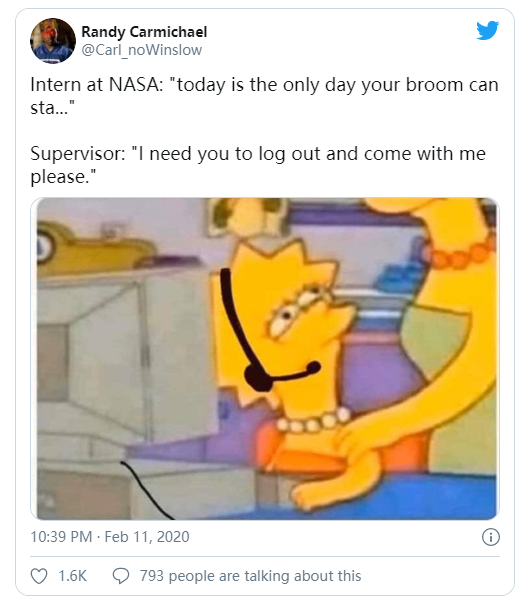The width and height of the screenshot is (528, 604).
Task: Open '793 people are talking about this'
Action: click(x=250, y=576)
